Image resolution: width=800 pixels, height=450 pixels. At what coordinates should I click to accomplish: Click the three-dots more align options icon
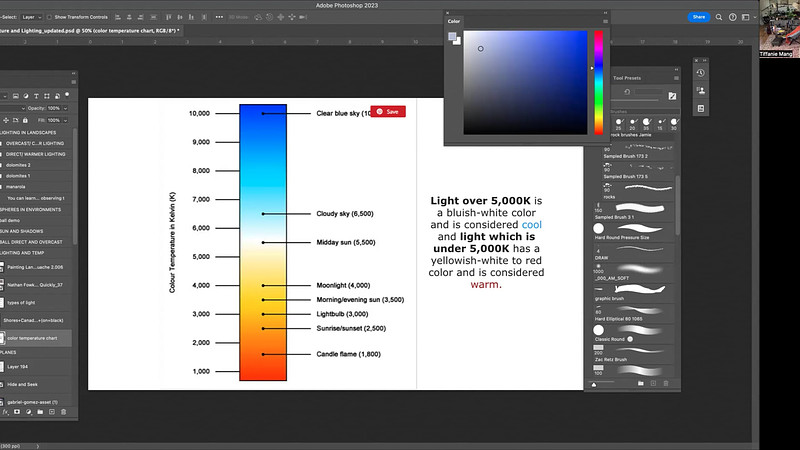pyautogui.click(x=219, y=17)
